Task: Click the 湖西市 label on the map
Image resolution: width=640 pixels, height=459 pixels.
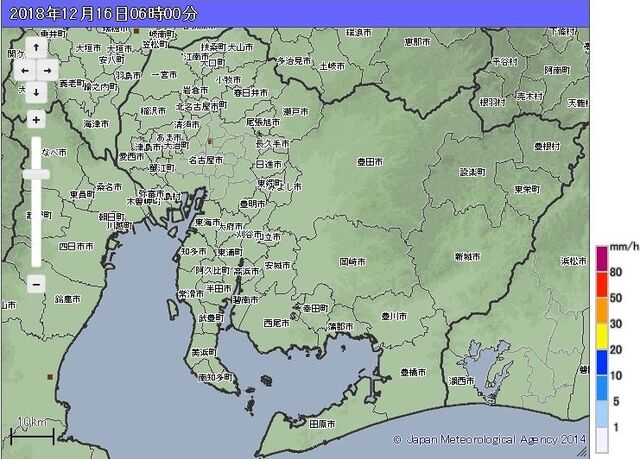Action: pyautogui.click(x=462, y=381)
